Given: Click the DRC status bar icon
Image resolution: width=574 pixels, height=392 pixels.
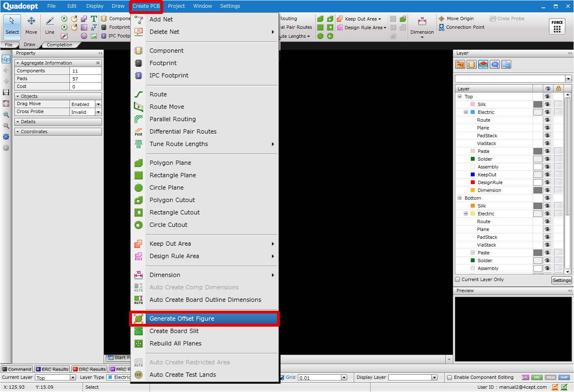Looking at the screenshot, I should [537, 377].
